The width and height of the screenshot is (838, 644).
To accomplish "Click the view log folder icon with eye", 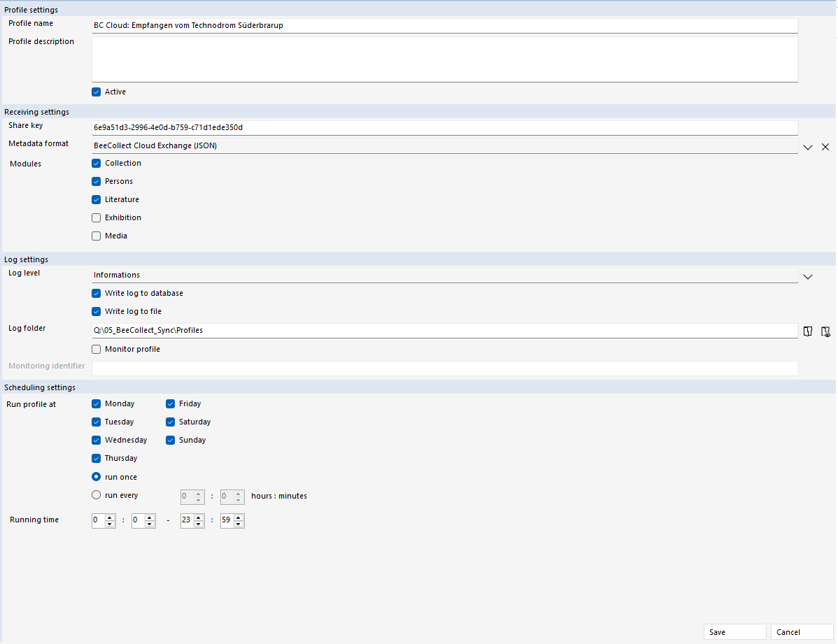I will [x=825, y=331].
